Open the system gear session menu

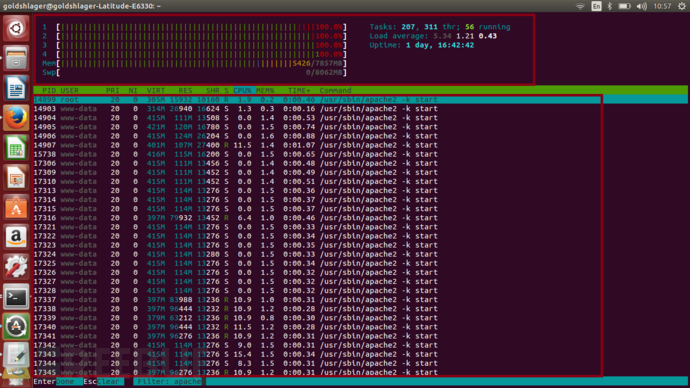click(682, 6)
